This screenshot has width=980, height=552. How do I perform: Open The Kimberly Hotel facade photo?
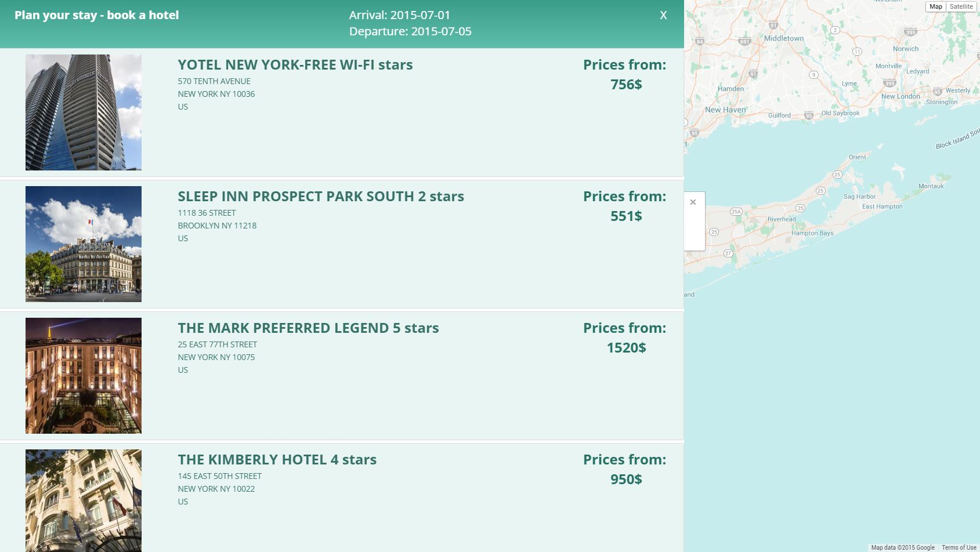[x=84, y=500]
